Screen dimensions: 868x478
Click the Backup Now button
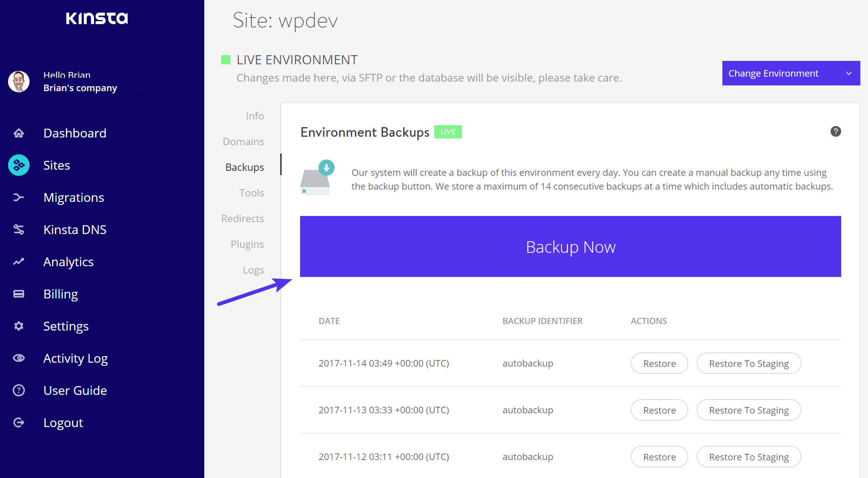(x=570, y=246)
